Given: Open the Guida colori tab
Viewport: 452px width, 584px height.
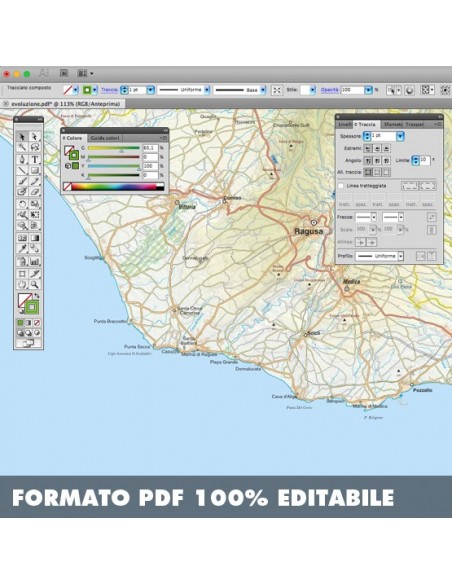Looking at the screenshot, I should pos(105,138).
